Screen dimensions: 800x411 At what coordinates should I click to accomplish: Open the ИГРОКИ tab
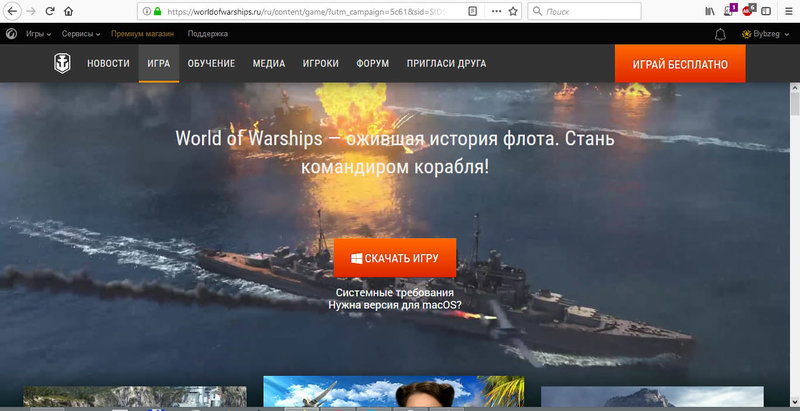click(320, 64)
